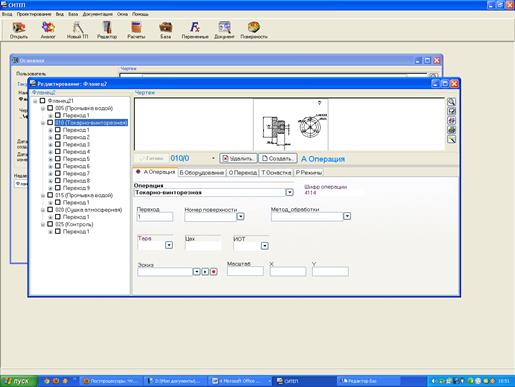
Task: Click the Документ toolbar icon
Action: pos(224,30)
